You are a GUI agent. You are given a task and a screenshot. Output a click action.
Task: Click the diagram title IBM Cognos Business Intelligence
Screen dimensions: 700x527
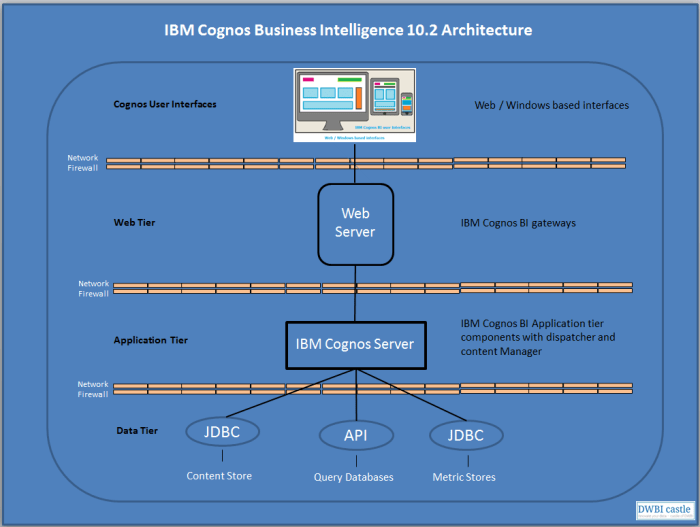click(x=348, y=30)
